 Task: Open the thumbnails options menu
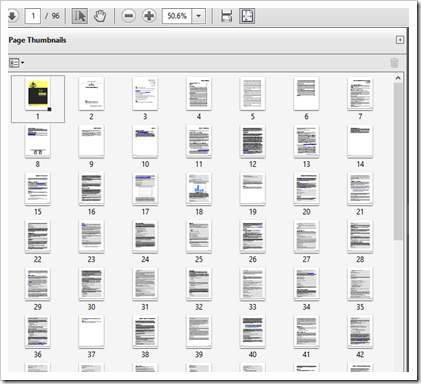tap(16, 63)
